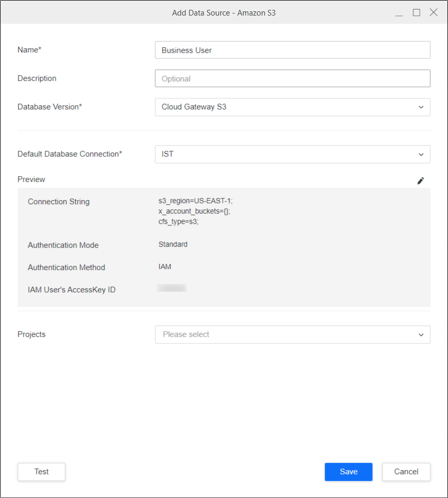Select the Standard authentication mode value

(x=173, y=244)
